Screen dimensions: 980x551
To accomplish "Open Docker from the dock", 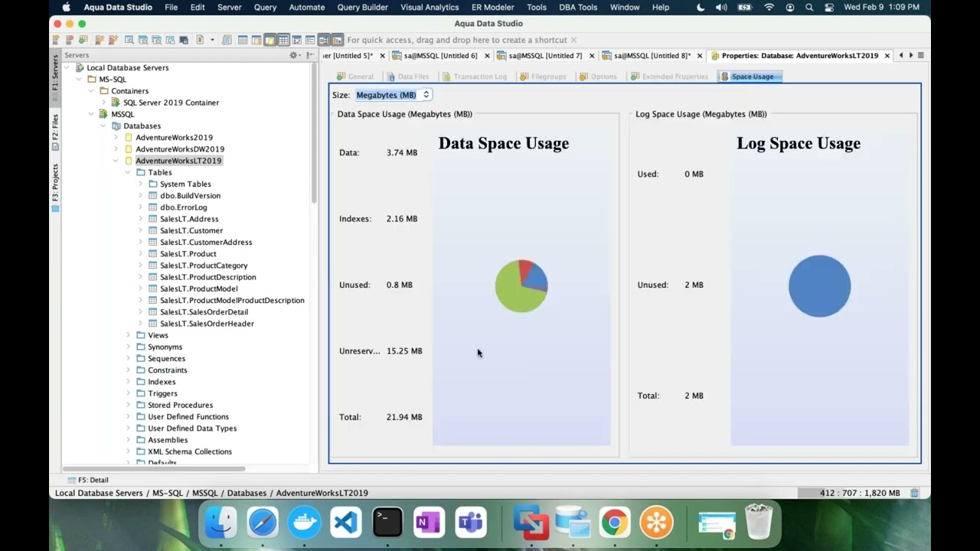I will (304, 523).
